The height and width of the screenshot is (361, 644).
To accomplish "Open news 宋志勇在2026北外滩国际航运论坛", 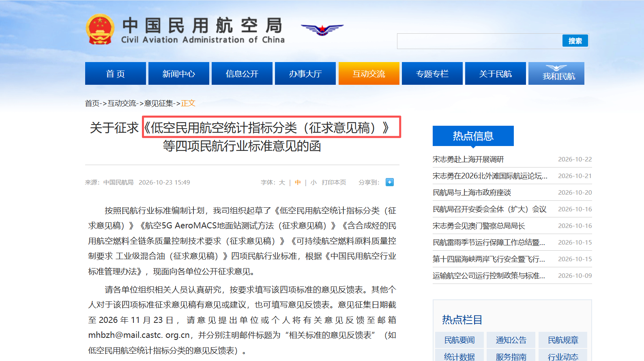I will click(490, 176).
